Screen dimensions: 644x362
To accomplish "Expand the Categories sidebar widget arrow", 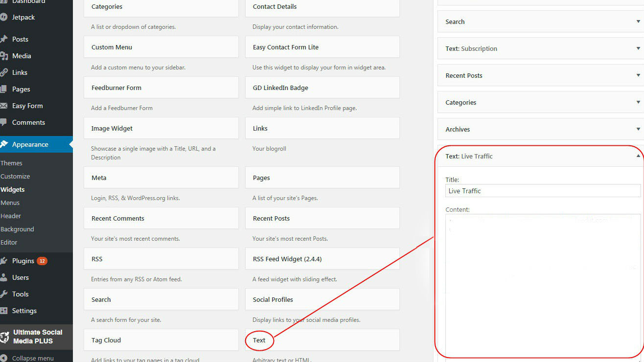I will (638, 102).
